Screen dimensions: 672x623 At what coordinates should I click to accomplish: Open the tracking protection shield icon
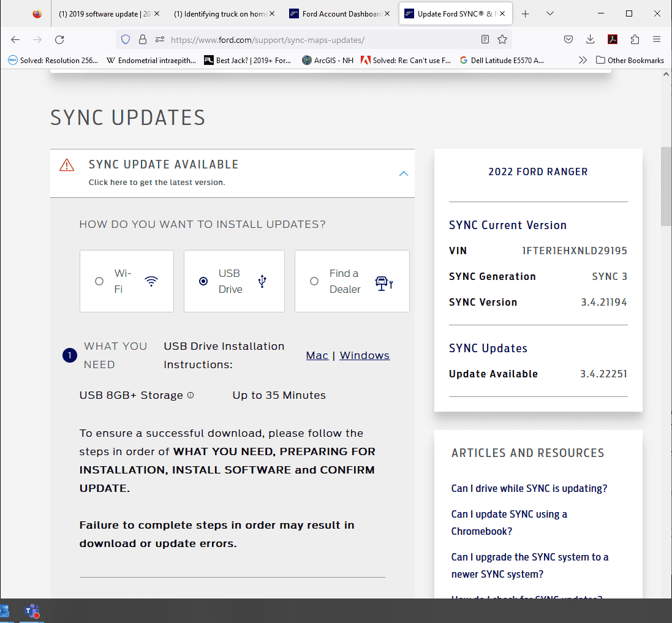(x=126, y=39)
